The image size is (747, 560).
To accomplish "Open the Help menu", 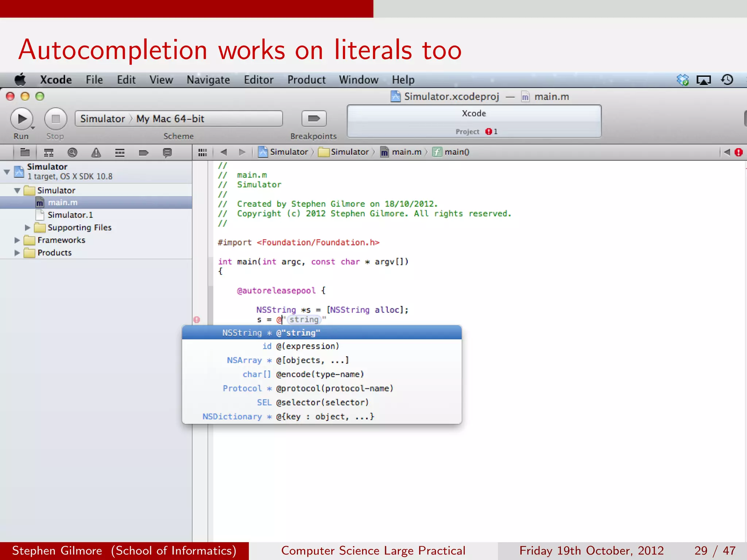I will (x=403, y=79).
